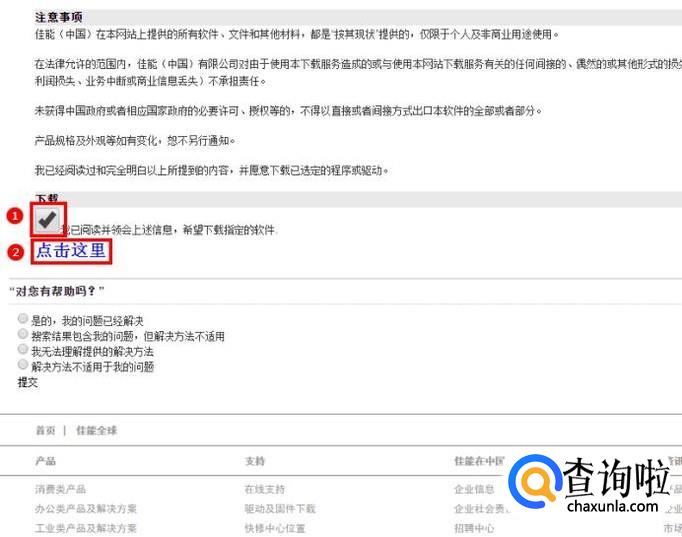Screen dimensions: 682x537
Task: Select radio 搜索结果包含我的问题，但解决方法不适用
Action: pos(23,334)
